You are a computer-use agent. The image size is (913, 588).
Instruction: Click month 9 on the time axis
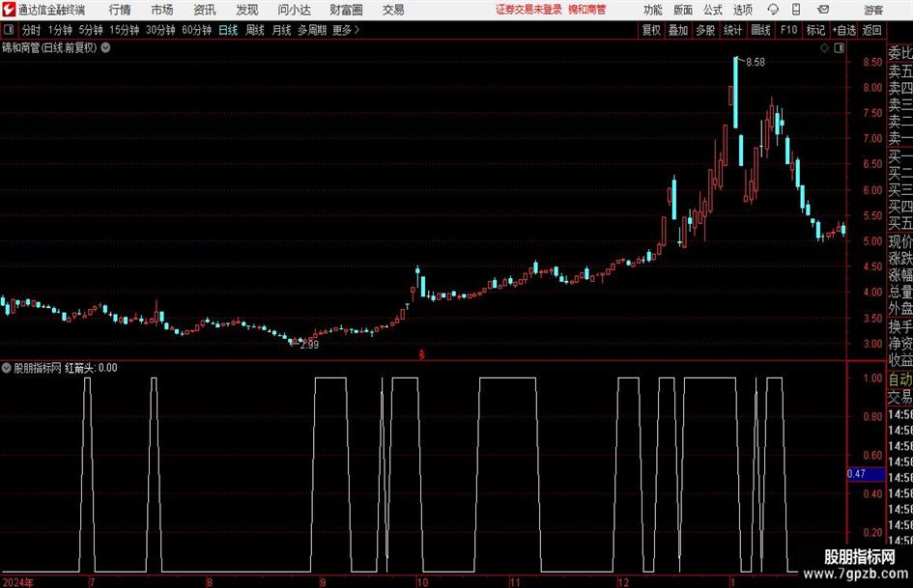tap(323, 582)
